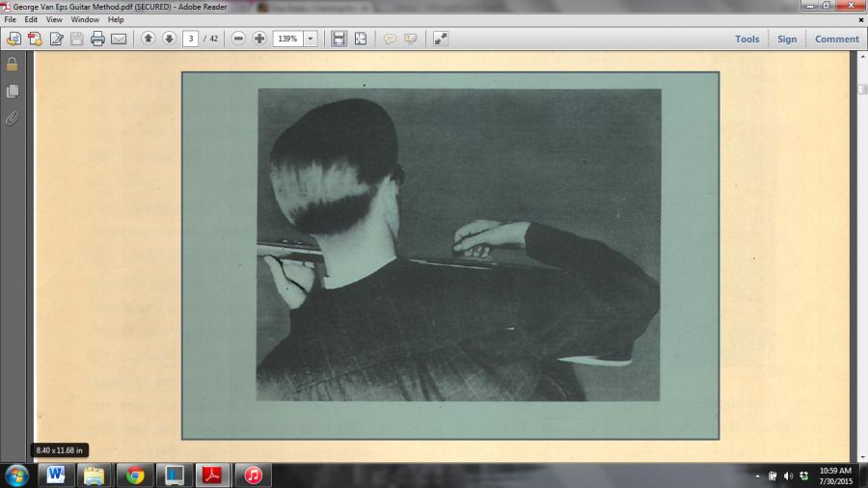This screenshot has width=868, height=488.
Task: Click the vertical scrollbar up arrow
Action: point(862,56)
